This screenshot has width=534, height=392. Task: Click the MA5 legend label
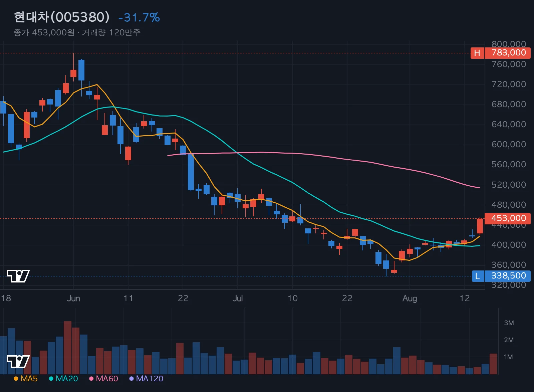(29, 378)
